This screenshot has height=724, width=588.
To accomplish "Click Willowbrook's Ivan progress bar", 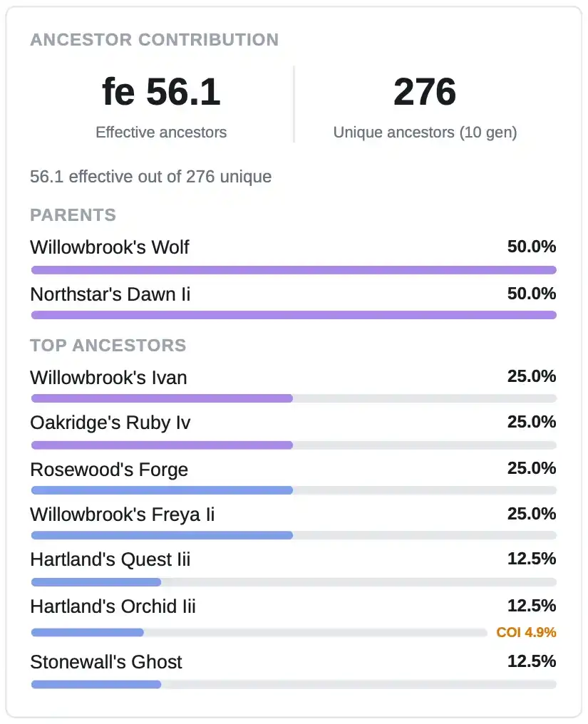I will coord(294,398).
